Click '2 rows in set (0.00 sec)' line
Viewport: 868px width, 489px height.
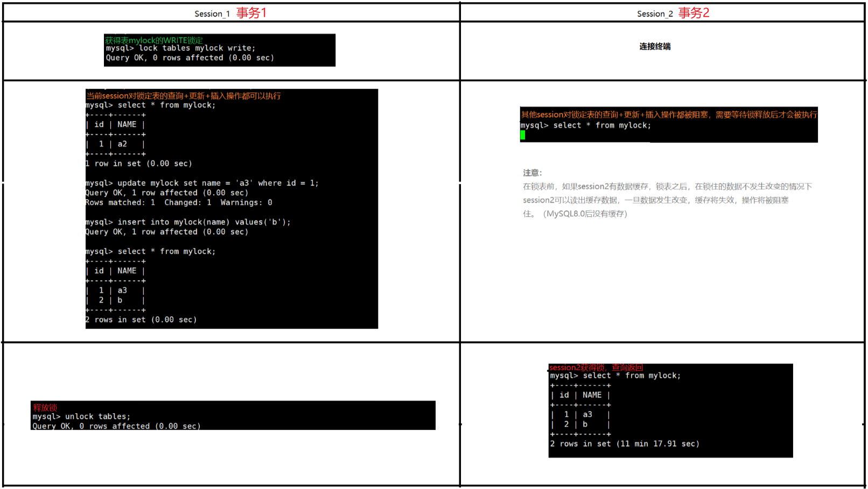point(141,320)
